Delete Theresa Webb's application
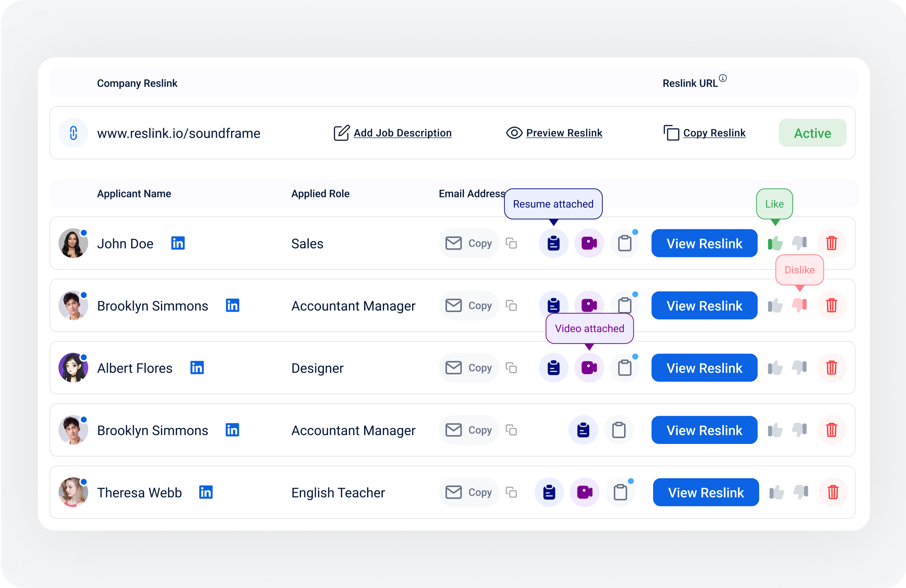 (833, 492)
